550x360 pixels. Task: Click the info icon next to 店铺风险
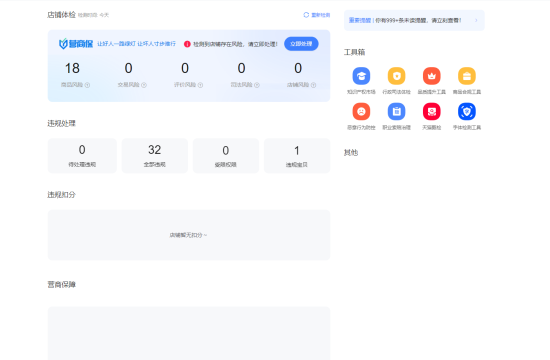(313, 85)
